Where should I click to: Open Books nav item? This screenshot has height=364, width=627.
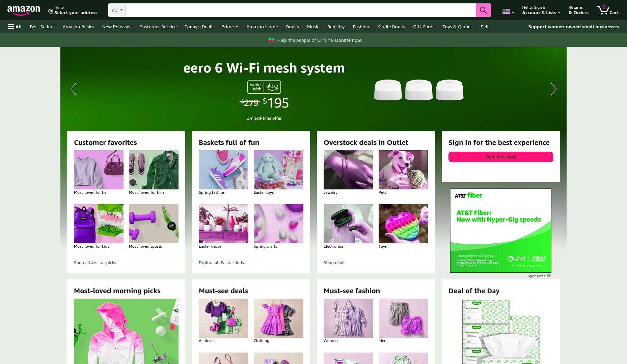(x=293, y=27)
